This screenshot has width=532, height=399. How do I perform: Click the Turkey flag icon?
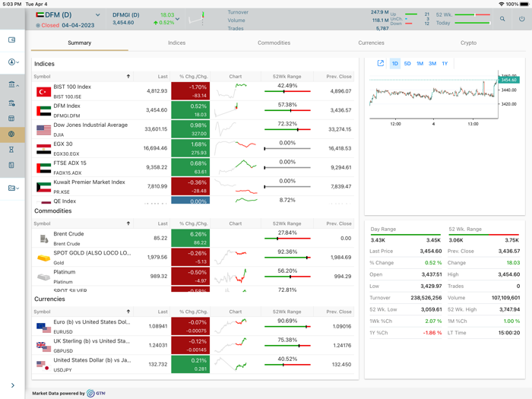click(44, 92)
